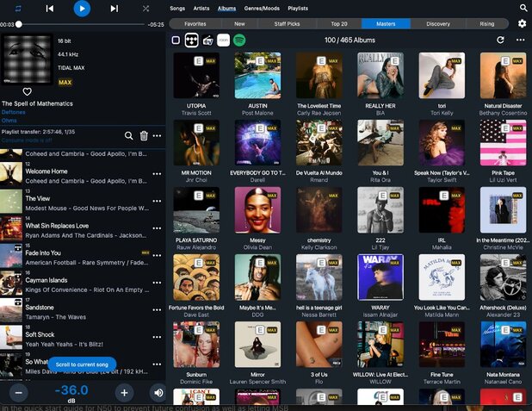Open Travis Scott artist link
Viewport: 532px width, 411px height.
pyautogui.click(x=196, y=113)
